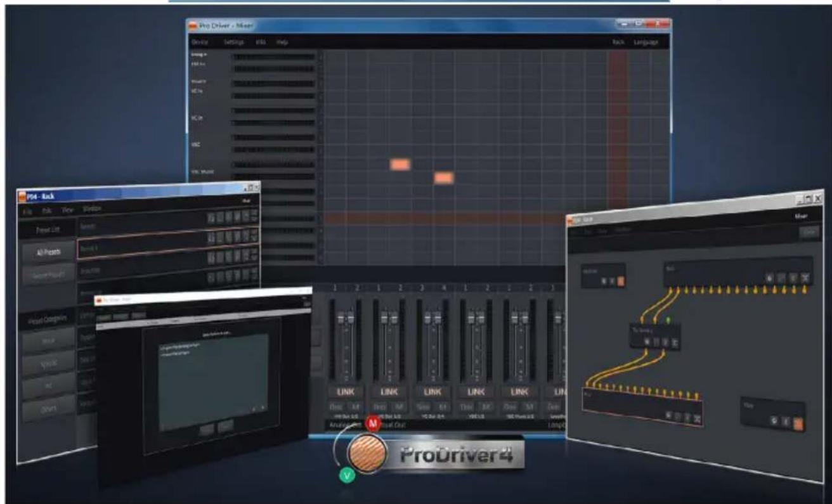The width and height of the screenshot is (832, 504).
Task: Click first icon in third preset row
Action: [x=211, y=258]
